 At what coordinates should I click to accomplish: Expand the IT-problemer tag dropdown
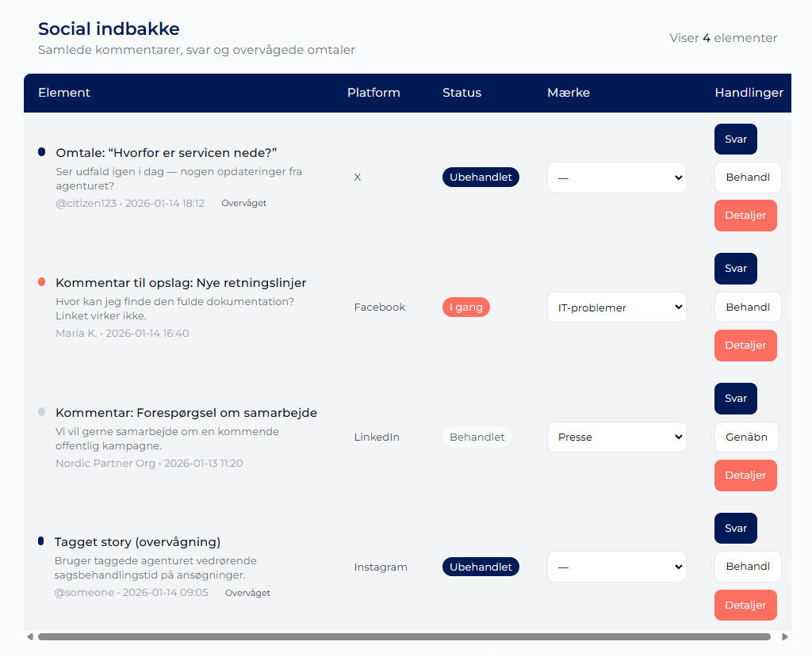pos(616,307)
